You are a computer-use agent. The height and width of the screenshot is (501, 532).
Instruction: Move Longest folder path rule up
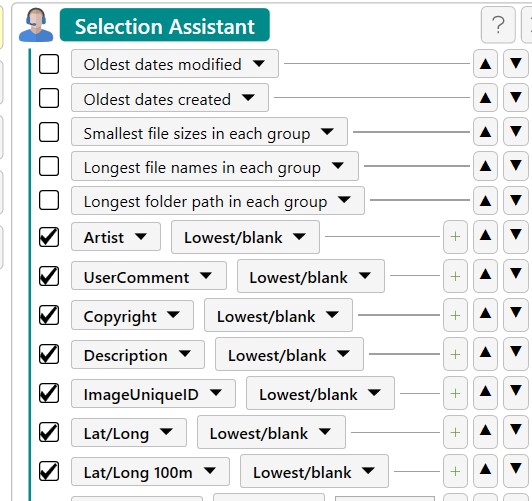tap(486, 200)
